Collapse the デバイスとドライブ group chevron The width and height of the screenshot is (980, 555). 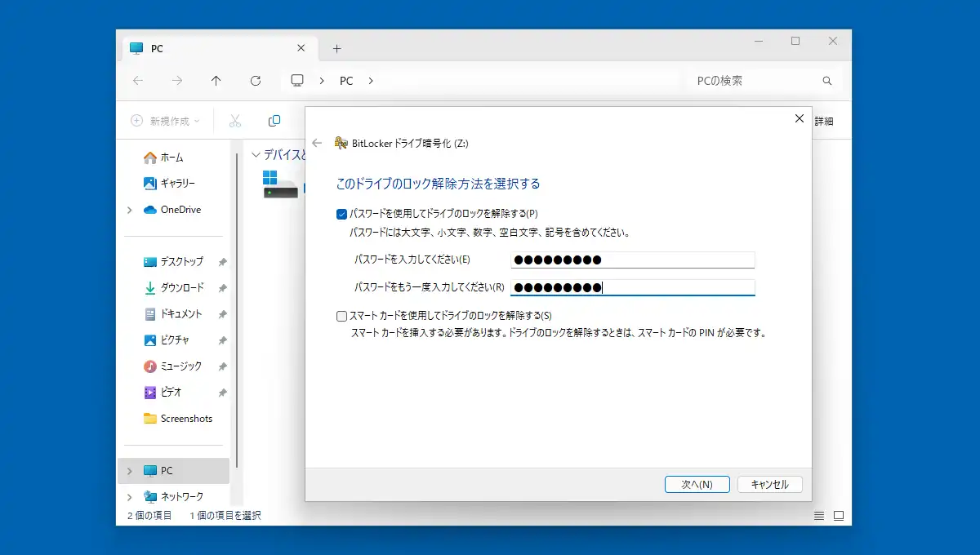pos(256,154)
